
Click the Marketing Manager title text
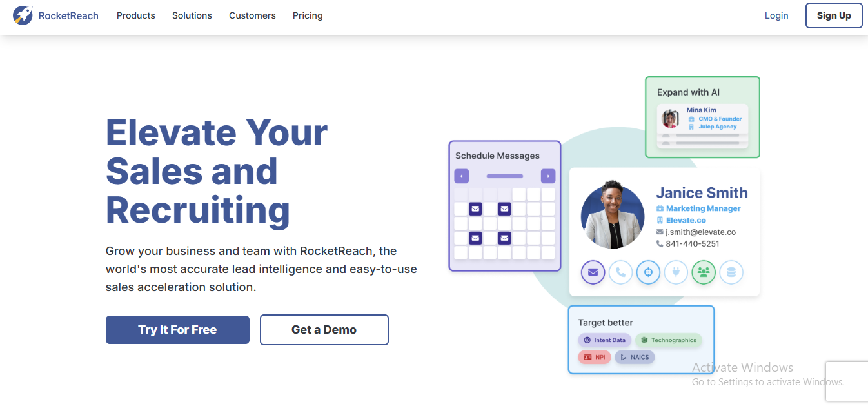coord(704,208)
